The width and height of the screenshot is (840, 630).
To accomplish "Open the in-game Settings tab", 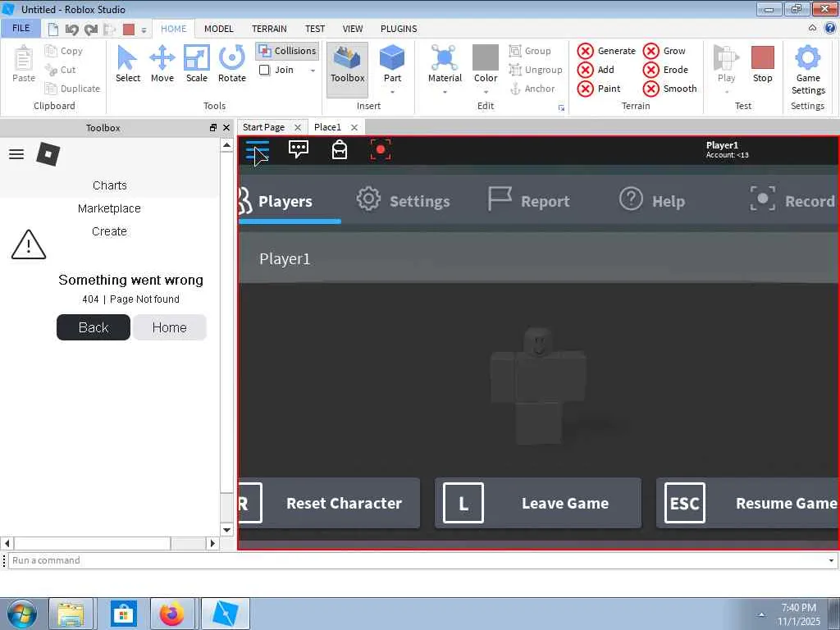I will point(404,201).
